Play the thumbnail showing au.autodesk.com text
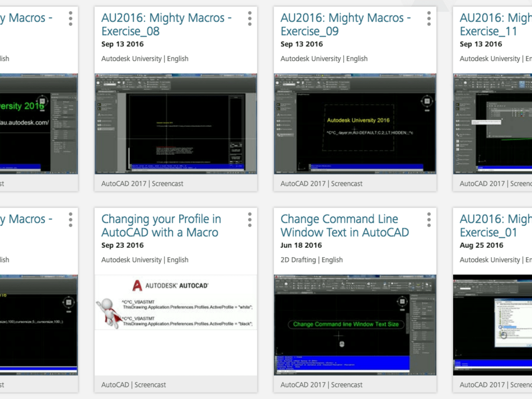 coord(39,124)
